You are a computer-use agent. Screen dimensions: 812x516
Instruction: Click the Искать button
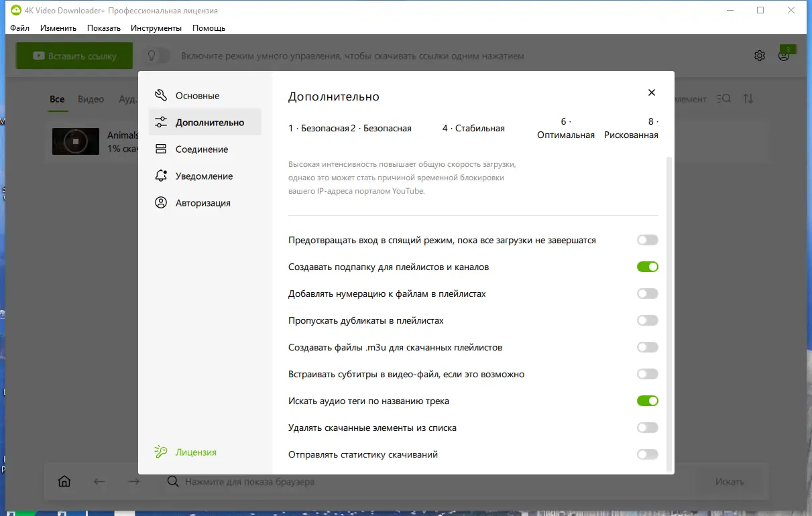coord(731,481)
